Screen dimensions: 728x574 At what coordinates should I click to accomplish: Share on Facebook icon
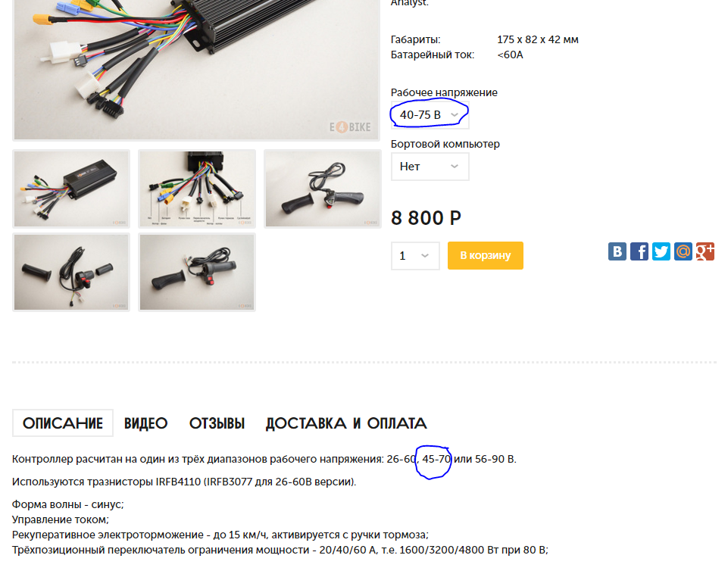639,251
